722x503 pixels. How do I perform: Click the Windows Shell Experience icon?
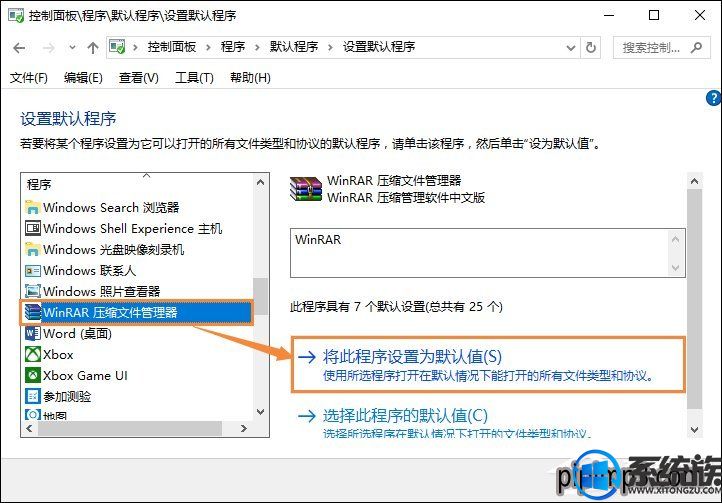click(x=33, y=228)
